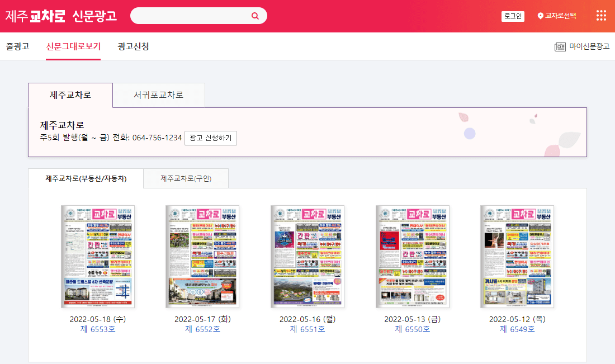Open the 줄광고 menu

tap(18, 47)
